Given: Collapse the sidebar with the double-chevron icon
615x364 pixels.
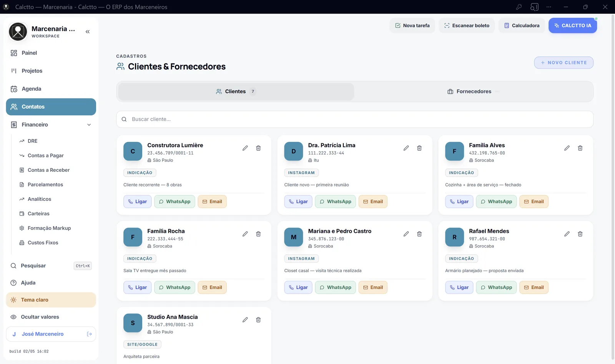Looking at the screenshot, I should tap(88, 32).
